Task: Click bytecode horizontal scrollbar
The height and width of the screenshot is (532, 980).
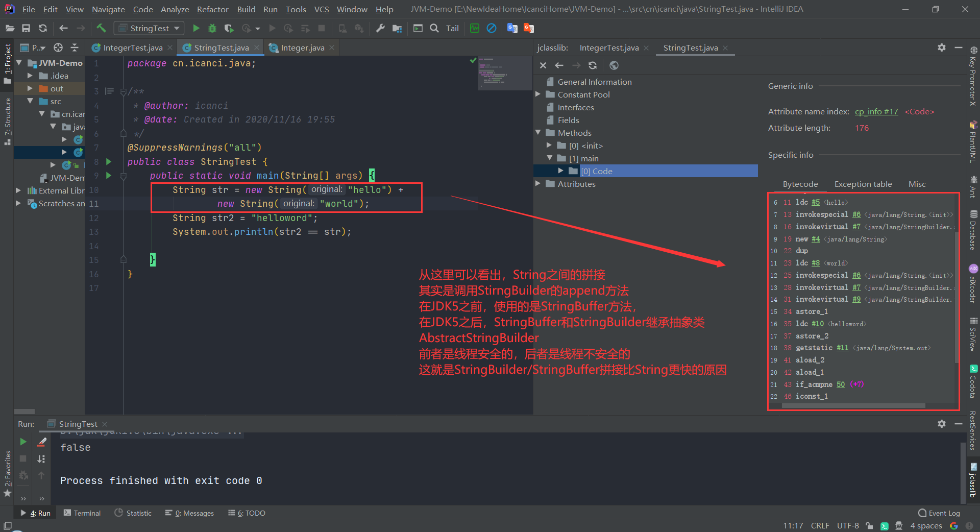Action: (x=853, y=406)
